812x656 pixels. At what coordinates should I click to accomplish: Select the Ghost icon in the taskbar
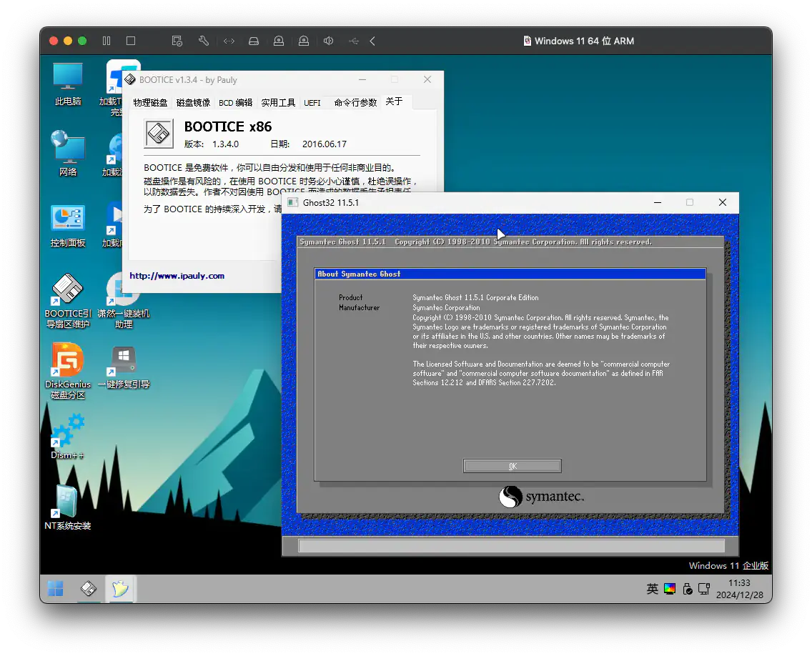coord(121,589)
